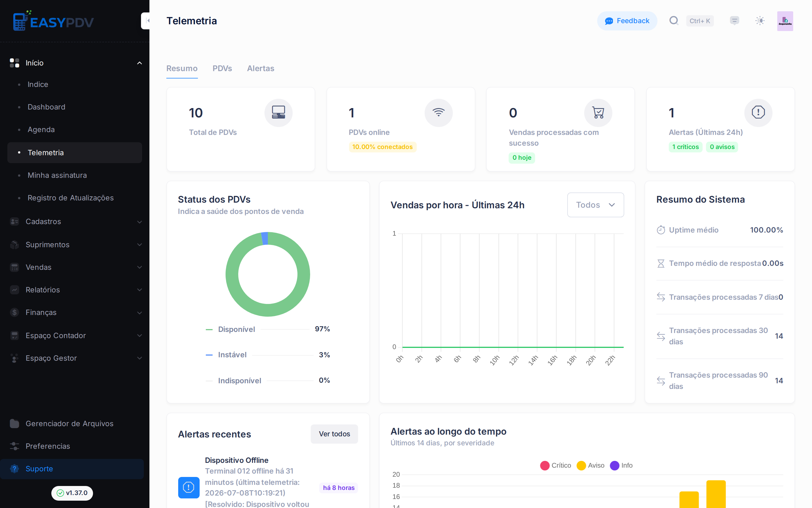Click the Finanças dollar icon
Screen dimensions: 812x508
coord(14,312)
